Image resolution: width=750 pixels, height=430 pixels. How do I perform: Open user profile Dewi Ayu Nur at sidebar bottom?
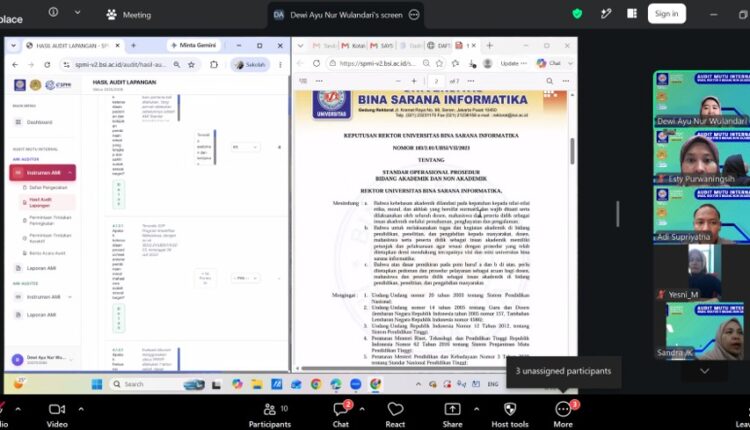click(42, 360)
